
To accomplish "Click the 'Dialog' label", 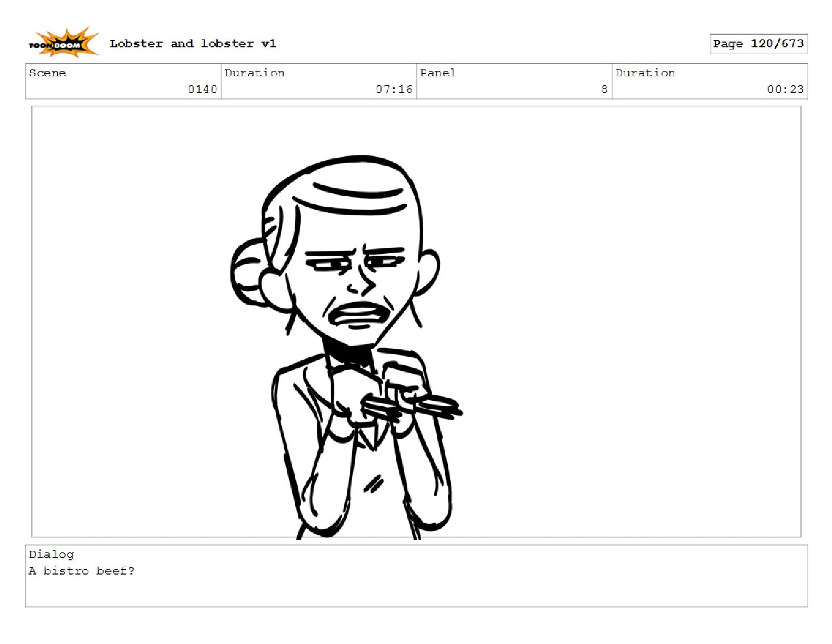I will (51, 554).
